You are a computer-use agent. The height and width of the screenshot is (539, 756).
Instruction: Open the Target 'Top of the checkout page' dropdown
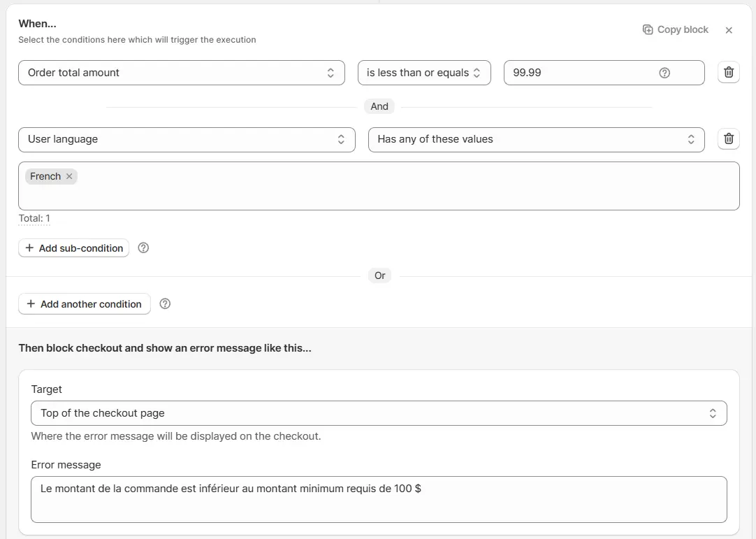(x=379, y=413)
